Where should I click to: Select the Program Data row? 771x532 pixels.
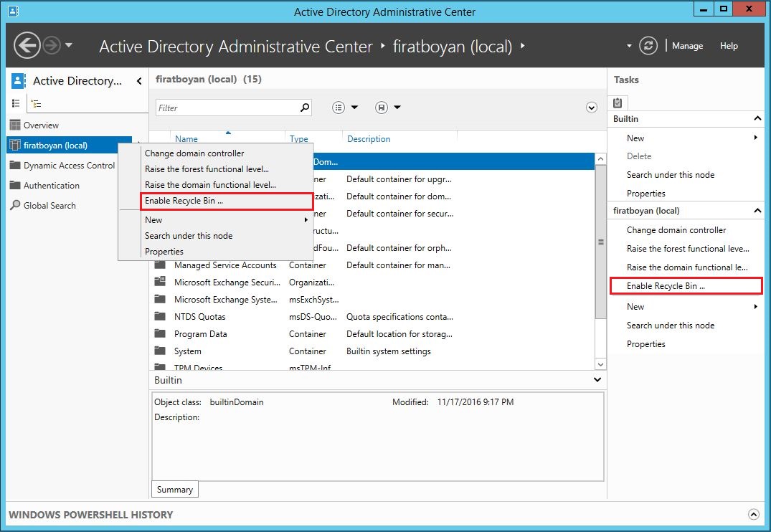372,334
